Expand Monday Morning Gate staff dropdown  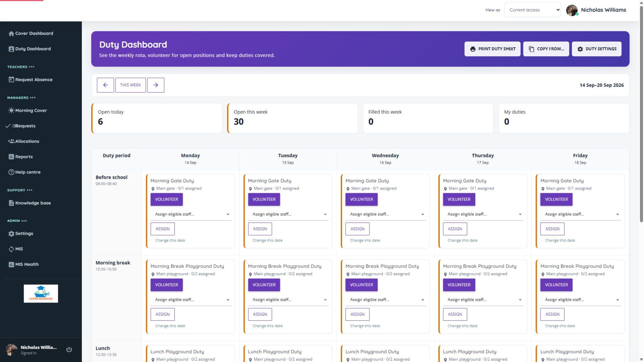[x=191, y=214]
